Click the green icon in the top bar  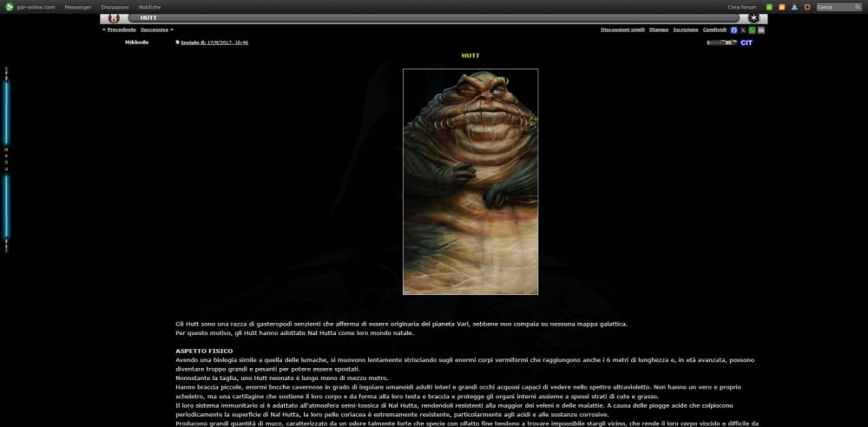pyautogui.click(x=769, y=7)
